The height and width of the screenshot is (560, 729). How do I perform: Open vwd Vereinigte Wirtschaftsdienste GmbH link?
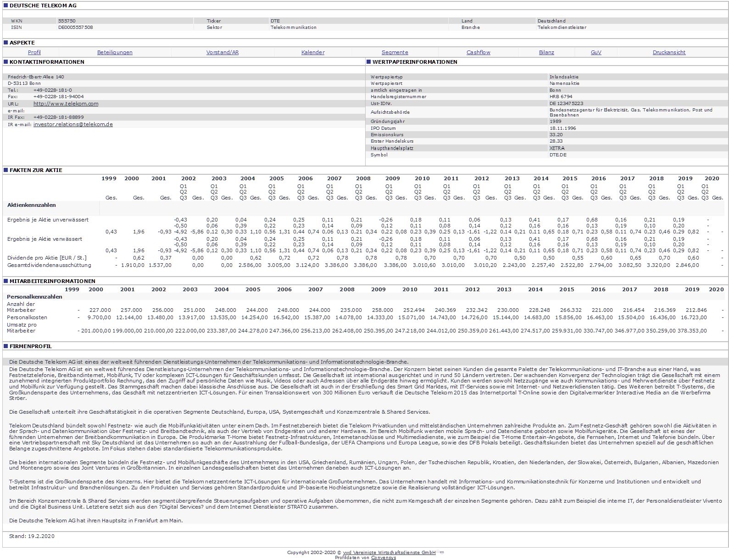click(x=389, y=552)
